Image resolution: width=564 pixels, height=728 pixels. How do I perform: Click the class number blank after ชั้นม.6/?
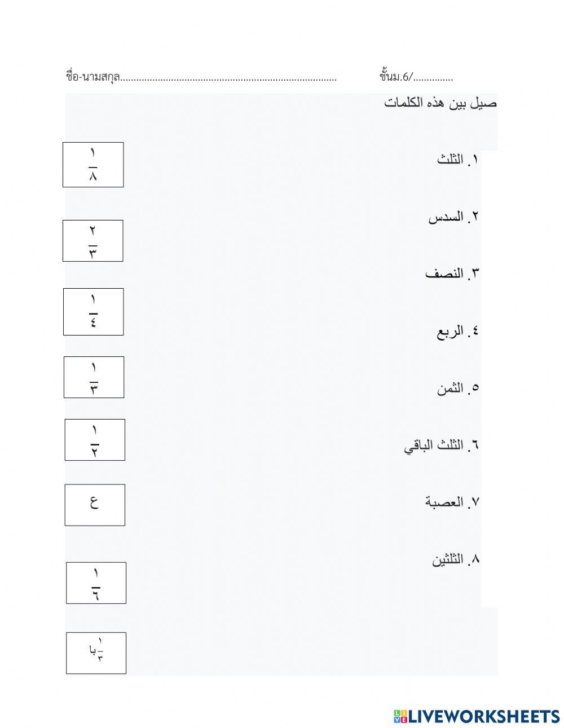click(x=433, y=78)
